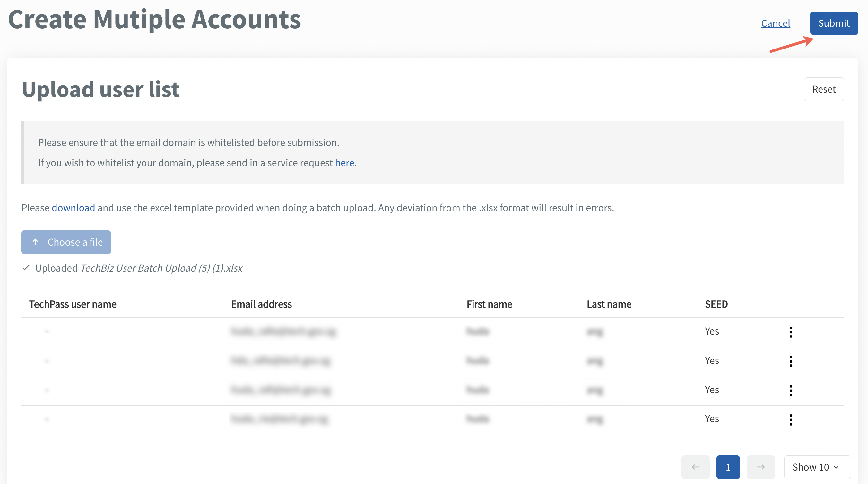Click the next page arrow
The height and width of the screenshot is (484, 868).
tap(760, 467)
